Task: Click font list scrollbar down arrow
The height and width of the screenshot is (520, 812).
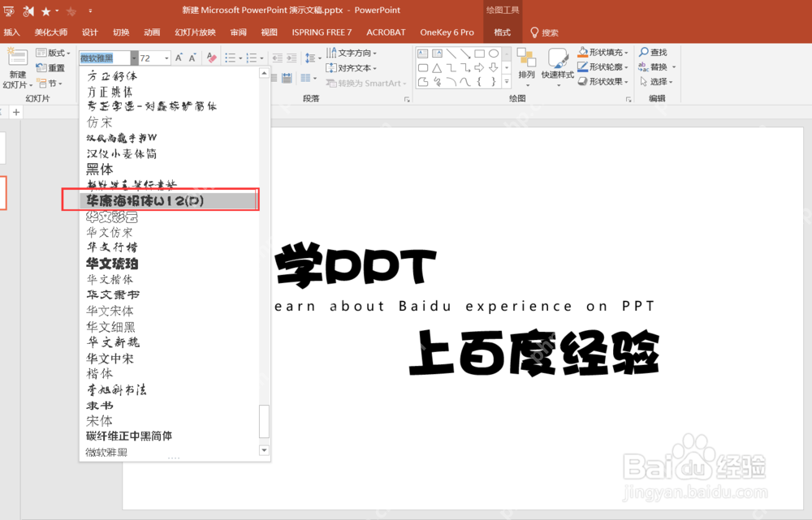Action: [x=264, y=450]
